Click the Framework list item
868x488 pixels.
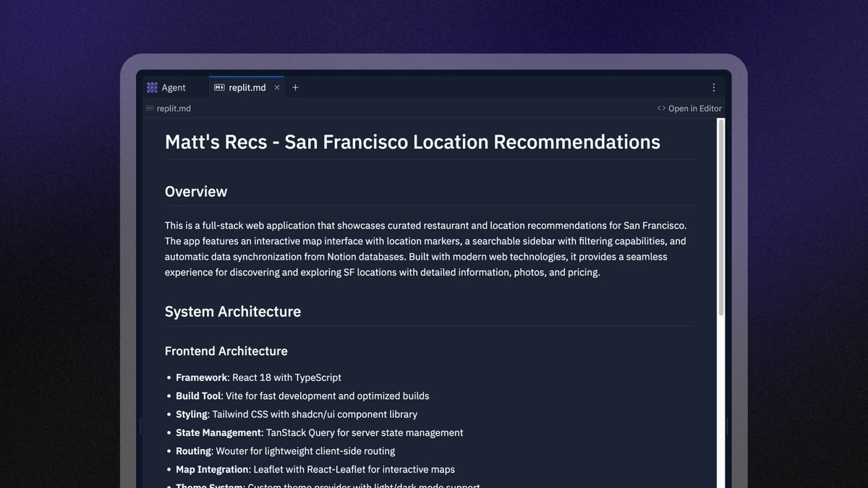[x=258, y=377]
